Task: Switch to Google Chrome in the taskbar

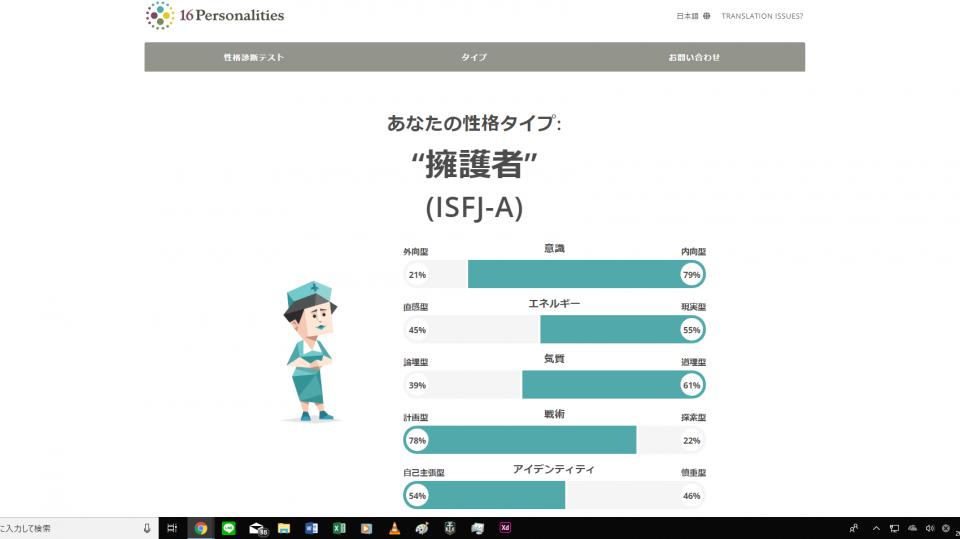Action: coord(201,528)
